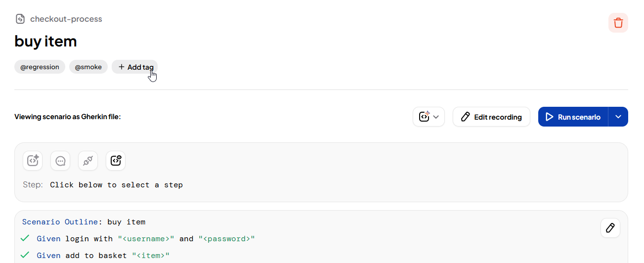Click the pencil icon on Scenario Outline block
The image size is (644, 263).
click(x=610, y=228)
